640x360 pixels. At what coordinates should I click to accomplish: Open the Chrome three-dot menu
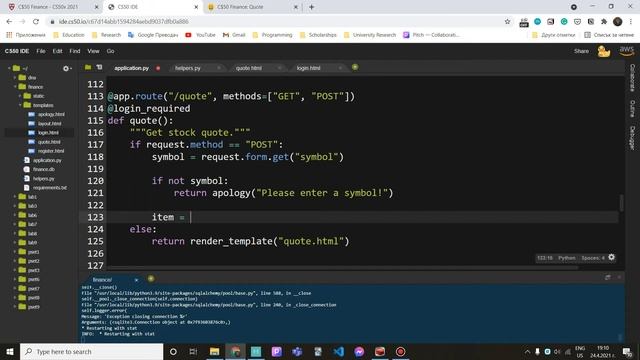(x=631, y=22)
